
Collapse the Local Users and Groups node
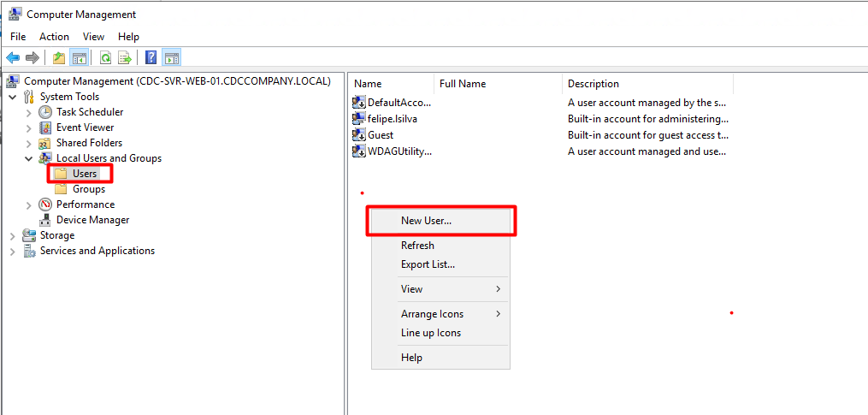[x=29, y=158]
